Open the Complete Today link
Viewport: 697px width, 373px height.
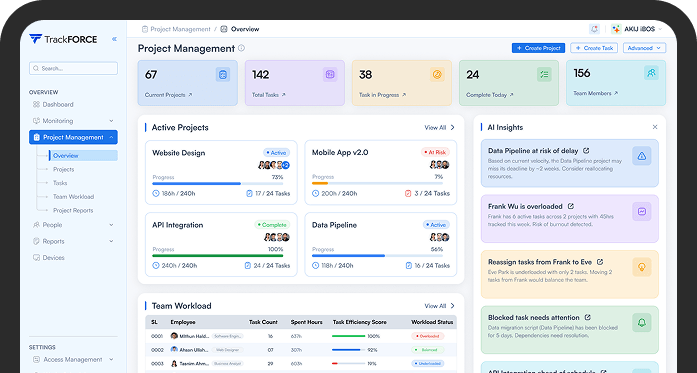[490, 95]
